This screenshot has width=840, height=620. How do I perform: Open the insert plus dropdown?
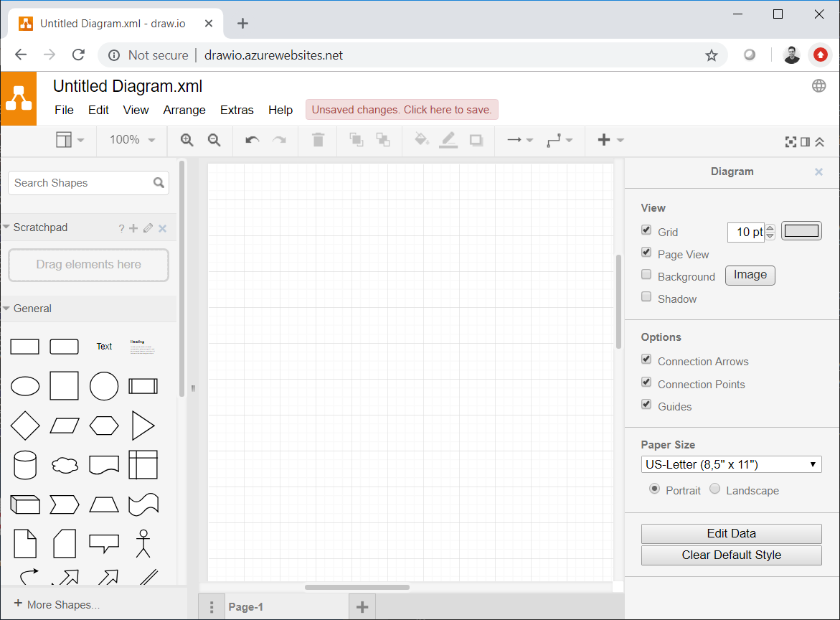click(x=610, y=140)
